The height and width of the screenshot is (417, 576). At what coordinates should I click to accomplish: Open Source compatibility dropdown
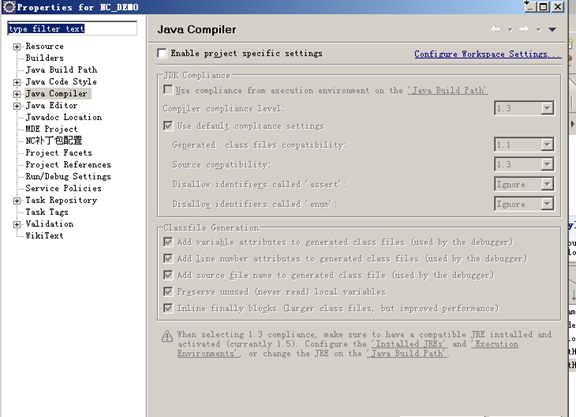point(524,164)
